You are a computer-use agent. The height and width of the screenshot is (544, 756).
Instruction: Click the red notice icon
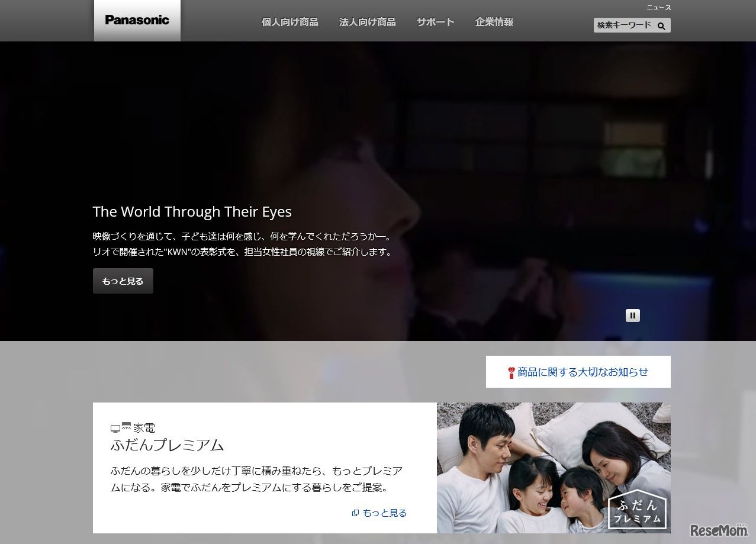(x=511, y=372)
